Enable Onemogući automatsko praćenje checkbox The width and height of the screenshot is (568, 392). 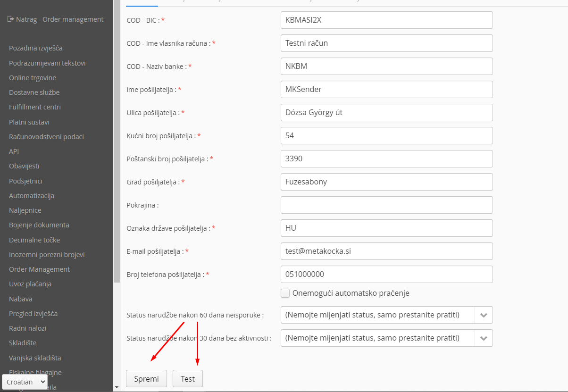click(285, 293)
